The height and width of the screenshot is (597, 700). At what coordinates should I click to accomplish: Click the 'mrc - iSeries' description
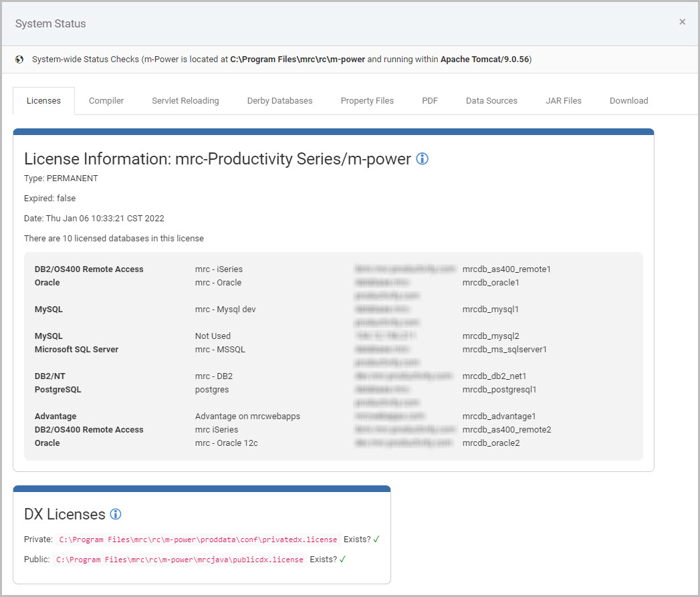coord(219,269)
